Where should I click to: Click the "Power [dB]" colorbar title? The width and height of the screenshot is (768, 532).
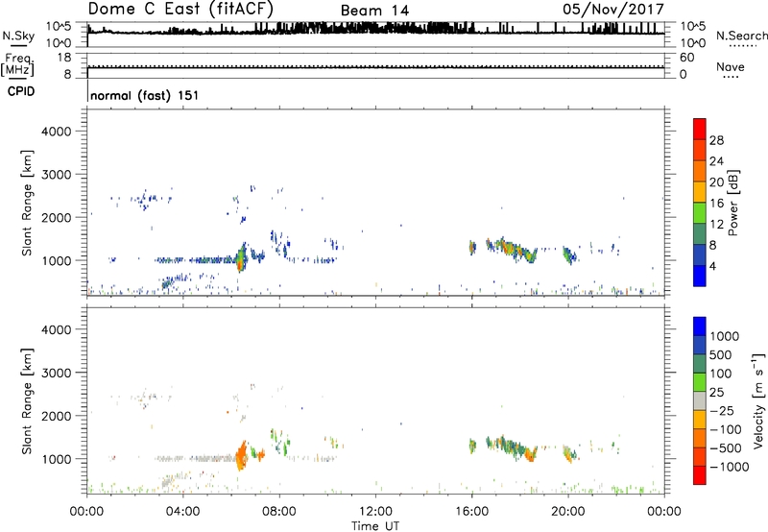(x=733, y=203)
